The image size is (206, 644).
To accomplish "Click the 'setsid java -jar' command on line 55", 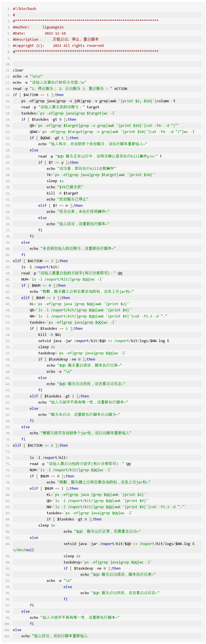I will pos(104,341).
